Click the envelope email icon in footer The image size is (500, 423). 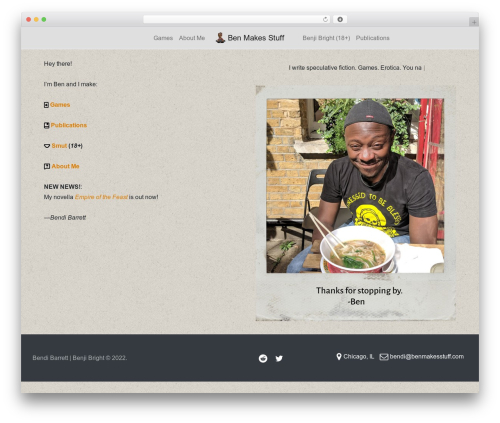[x=384, y=357]
